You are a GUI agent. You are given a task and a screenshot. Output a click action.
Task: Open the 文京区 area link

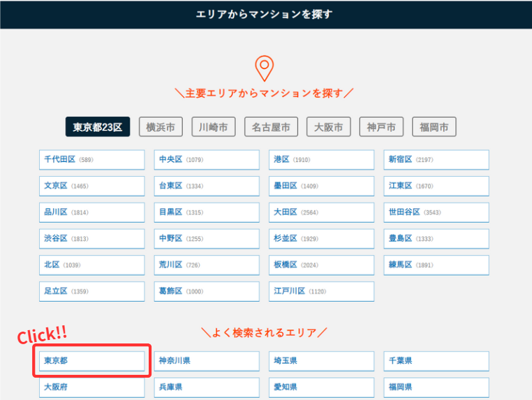(x=92, y=186)
